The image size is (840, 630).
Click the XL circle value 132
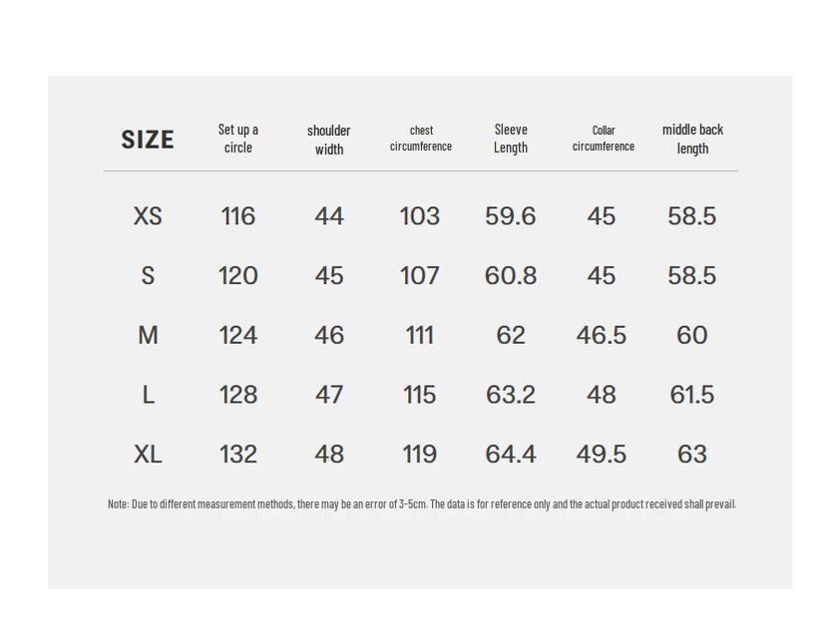click(x=237, y=454)
